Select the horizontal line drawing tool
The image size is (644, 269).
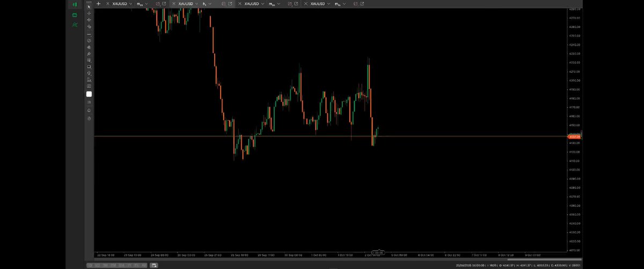point(89,34)
